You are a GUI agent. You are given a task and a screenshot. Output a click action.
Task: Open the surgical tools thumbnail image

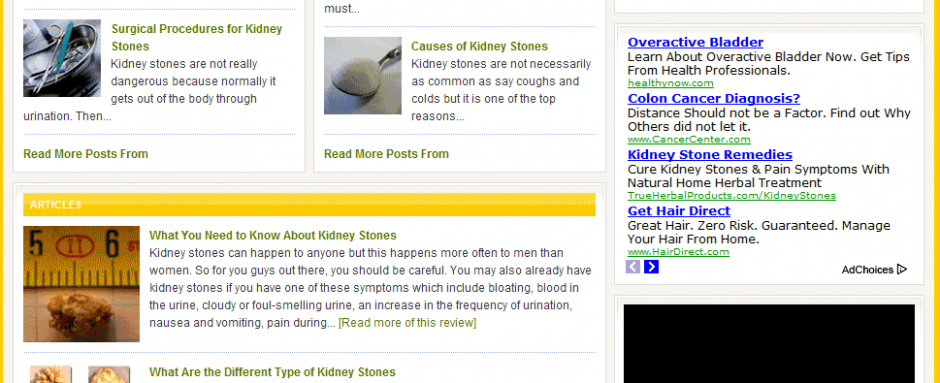point(62,58)
